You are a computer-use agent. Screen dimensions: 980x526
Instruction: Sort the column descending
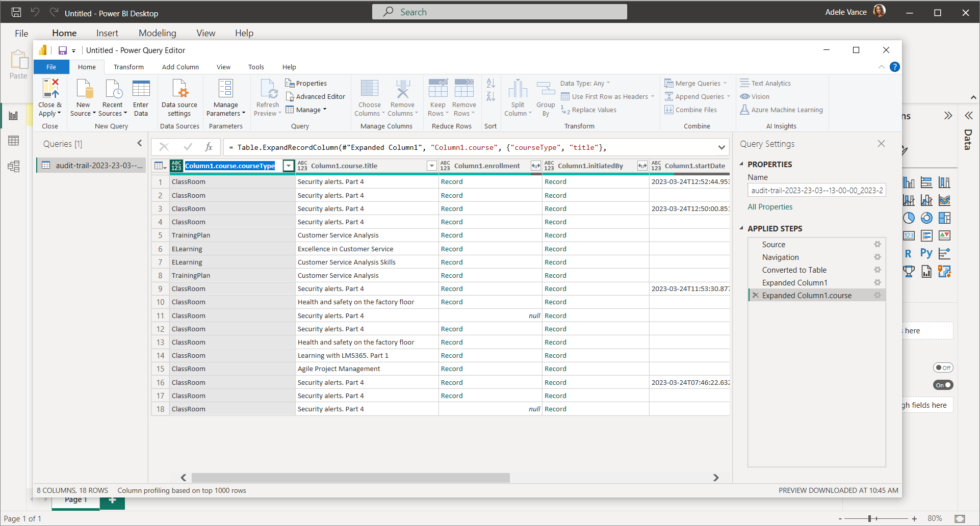491,96
